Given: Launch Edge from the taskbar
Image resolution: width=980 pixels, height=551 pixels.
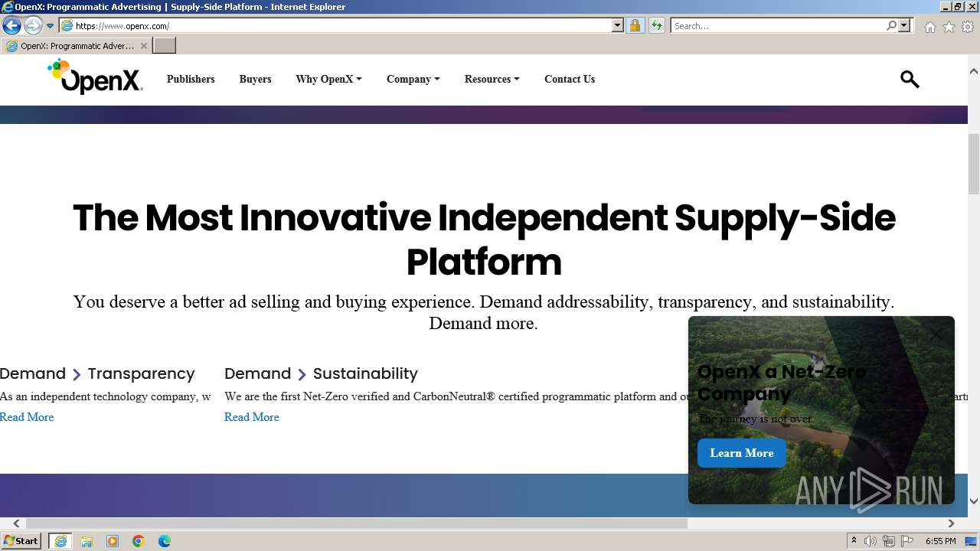Looking at the screenshot, I should (x=165, y=541).
